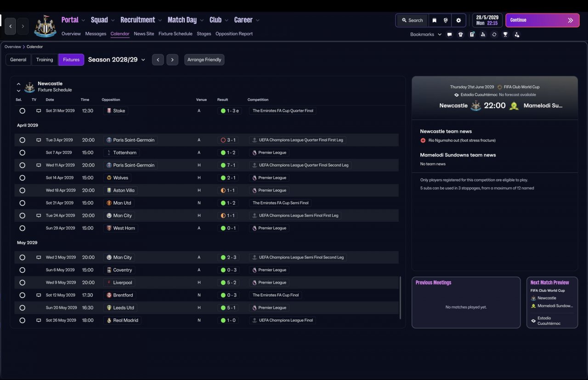
Task: Click the staff person bookmark icon
Action: pos(517,34)
